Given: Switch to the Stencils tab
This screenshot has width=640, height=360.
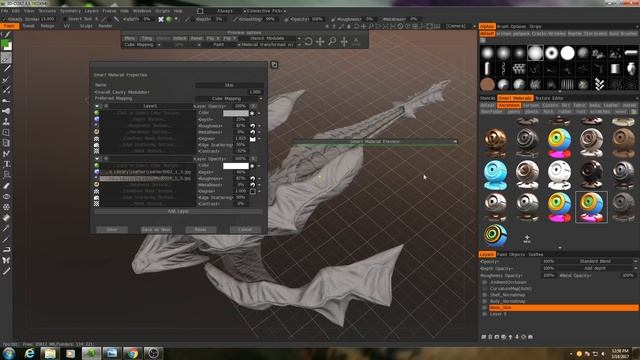Looking at the screenshot, I should tap(487, 98).
